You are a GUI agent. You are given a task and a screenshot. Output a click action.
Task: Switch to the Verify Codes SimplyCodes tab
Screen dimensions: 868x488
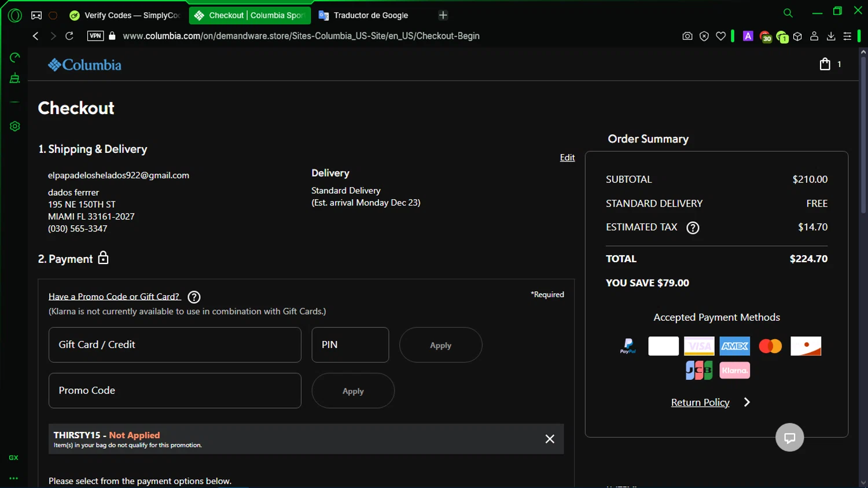coord(126,16)
